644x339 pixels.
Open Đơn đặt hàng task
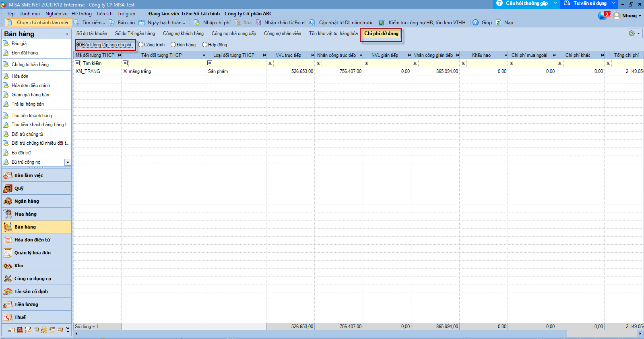(25, 53)
